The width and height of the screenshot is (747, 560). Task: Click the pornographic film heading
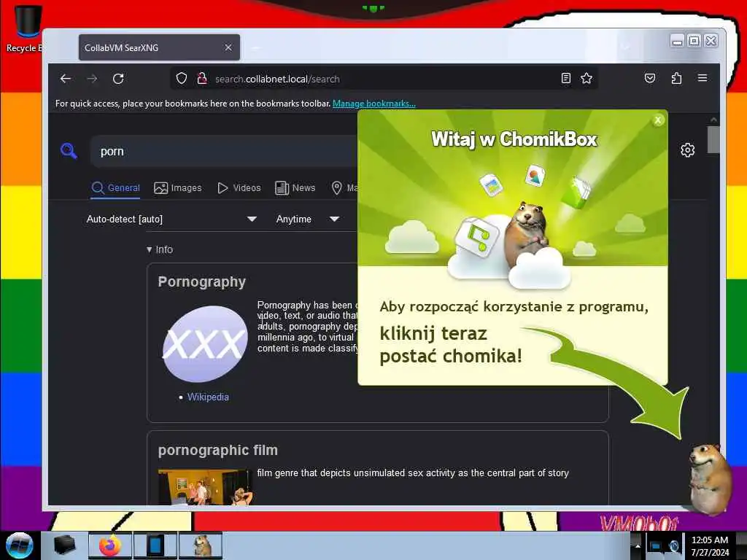click(217, 450)
